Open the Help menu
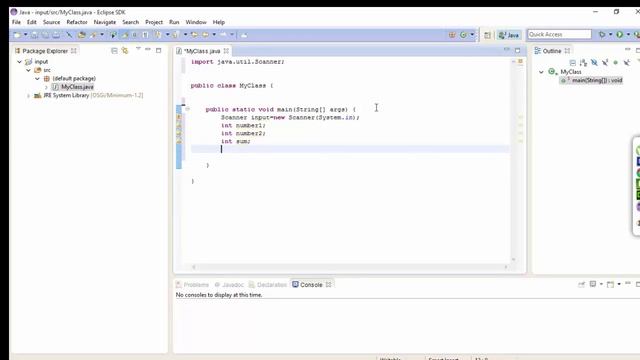 click(x=219, y=22)
